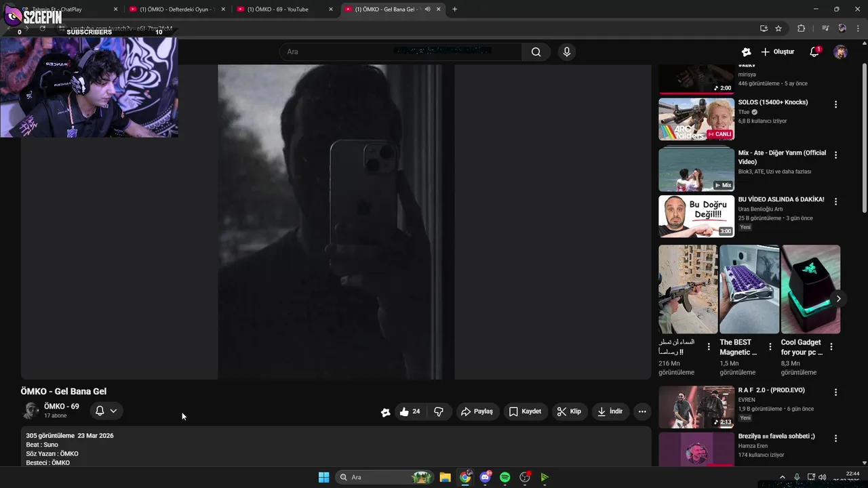This screenshot has width=868, height=488.
Task: Click the Oluştur create button
Action: (777, 52)
